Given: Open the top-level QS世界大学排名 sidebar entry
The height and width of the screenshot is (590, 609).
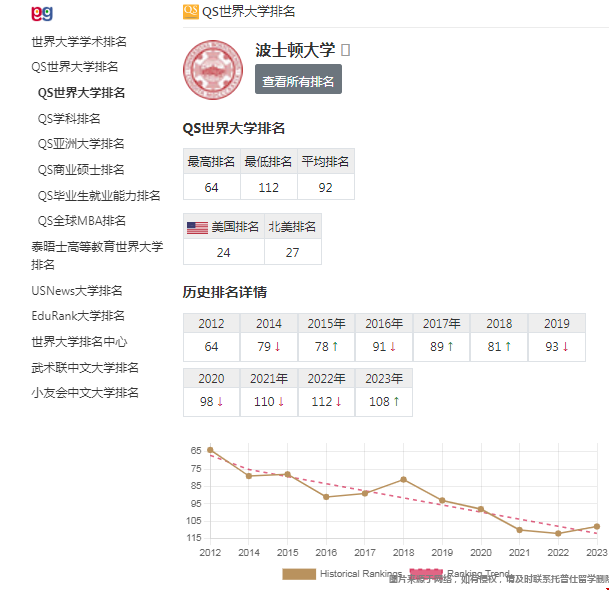Looking at the screenshot, I should coord(75,67).
